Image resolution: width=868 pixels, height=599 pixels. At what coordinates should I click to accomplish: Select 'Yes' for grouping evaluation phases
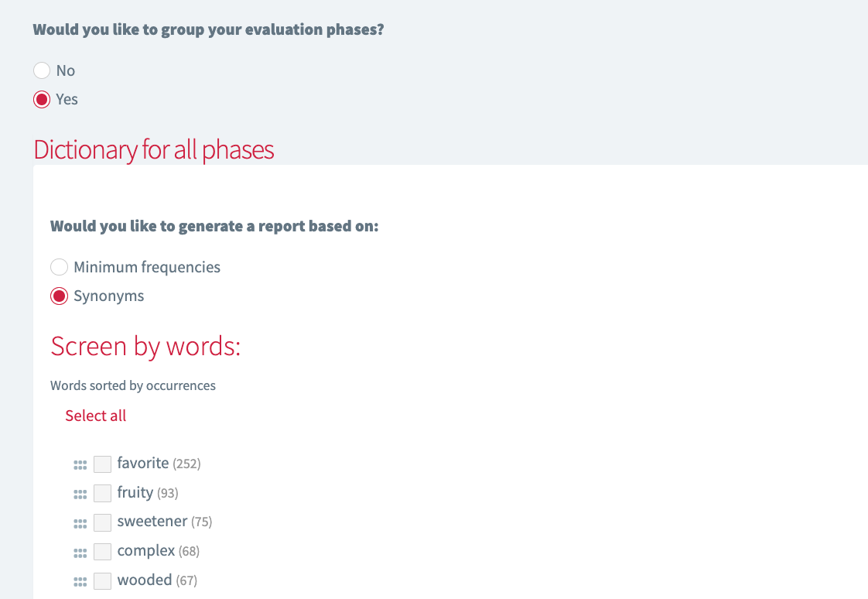(42, 99)
